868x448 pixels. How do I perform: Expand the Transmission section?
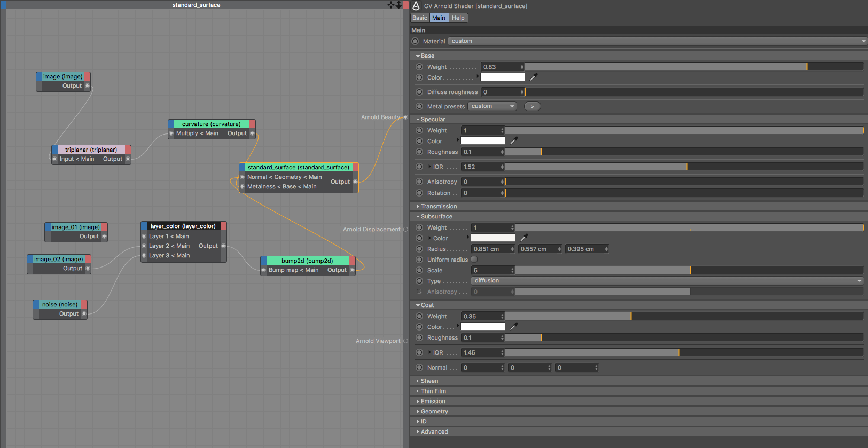(418, 206)
